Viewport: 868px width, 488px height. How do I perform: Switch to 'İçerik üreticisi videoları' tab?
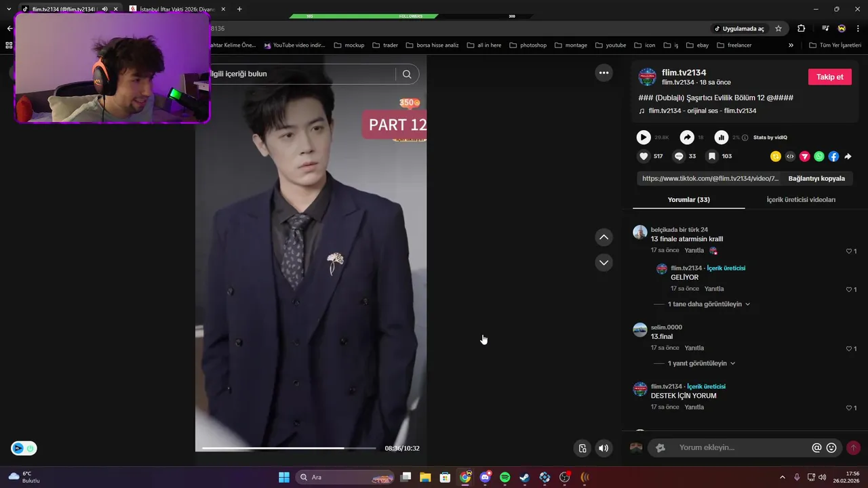click(801, 200)
